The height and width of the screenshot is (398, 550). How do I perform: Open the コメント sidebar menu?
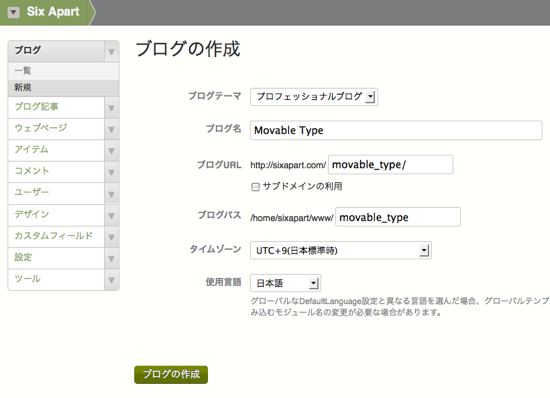[56, 171]
